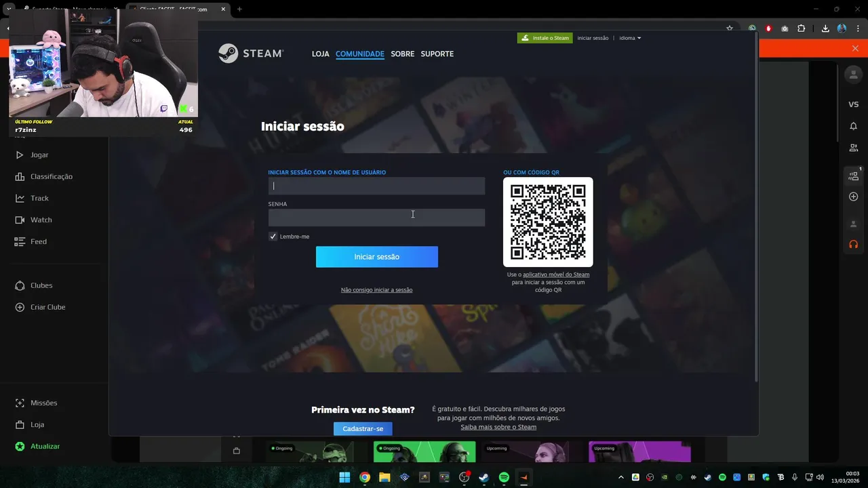Screen dimensions: 868x488
Task: Open Missões in FACEIT sidebar
Action: [37, 403]
